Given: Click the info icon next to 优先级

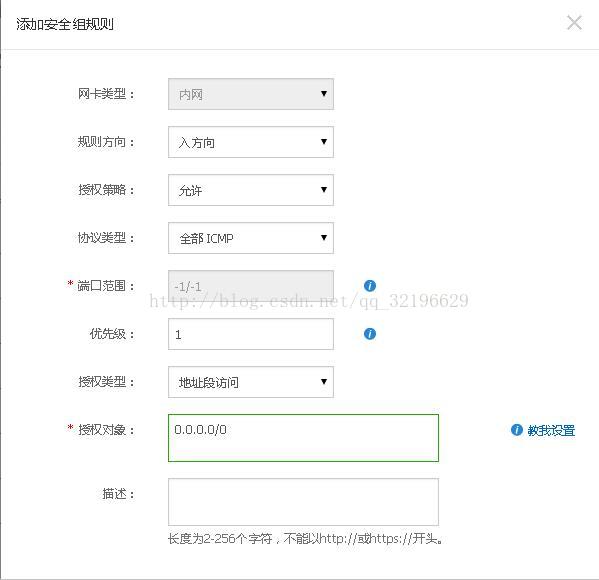Looking at the screenshot, I should pyautogui.click(x=370, y=334).
